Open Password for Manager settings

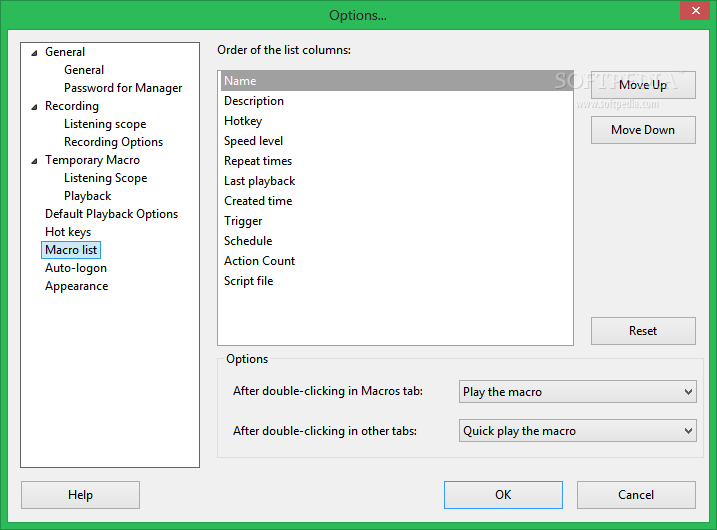(x=123, y=88)
